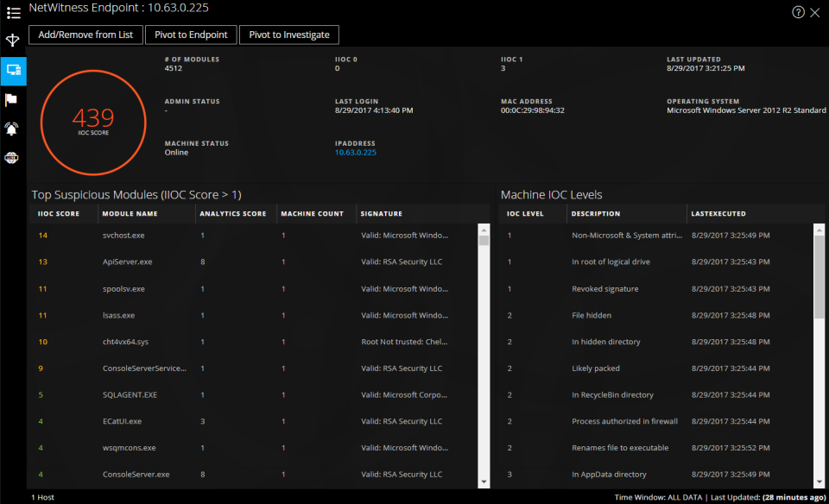The height and width of the screenshot is (504, 829).
Task: Open the flag icon in the sidebar
Action: pyautogui.click(x=12, y=99)
